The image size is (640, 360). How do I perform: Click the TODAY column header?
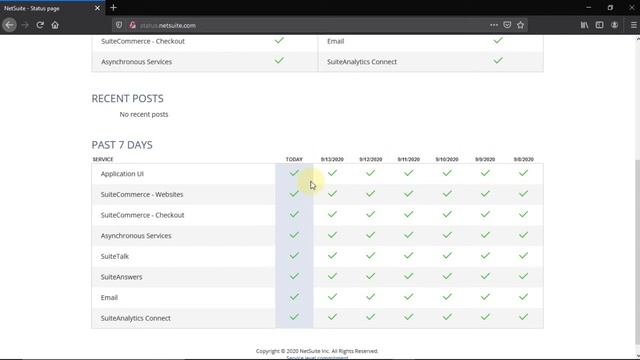(294, 159)
